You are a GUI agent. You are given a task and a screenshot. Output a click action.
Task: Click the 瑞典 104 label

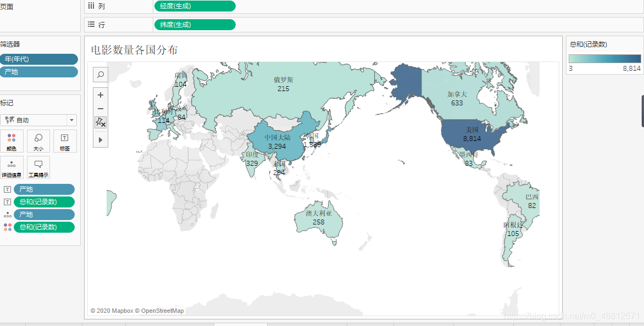[180, 80]
